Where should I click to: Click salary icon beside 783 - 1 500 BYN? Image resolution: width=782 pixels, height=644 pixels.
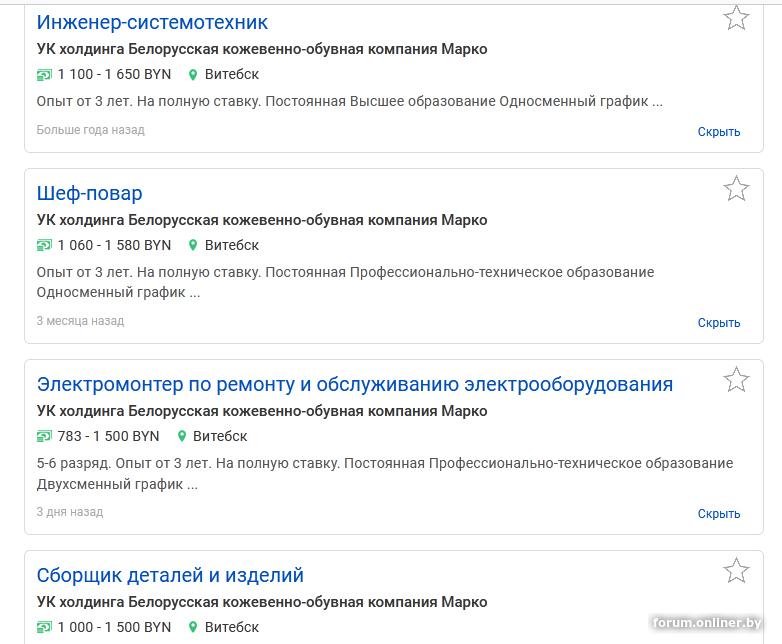click(x=44, y=437)
